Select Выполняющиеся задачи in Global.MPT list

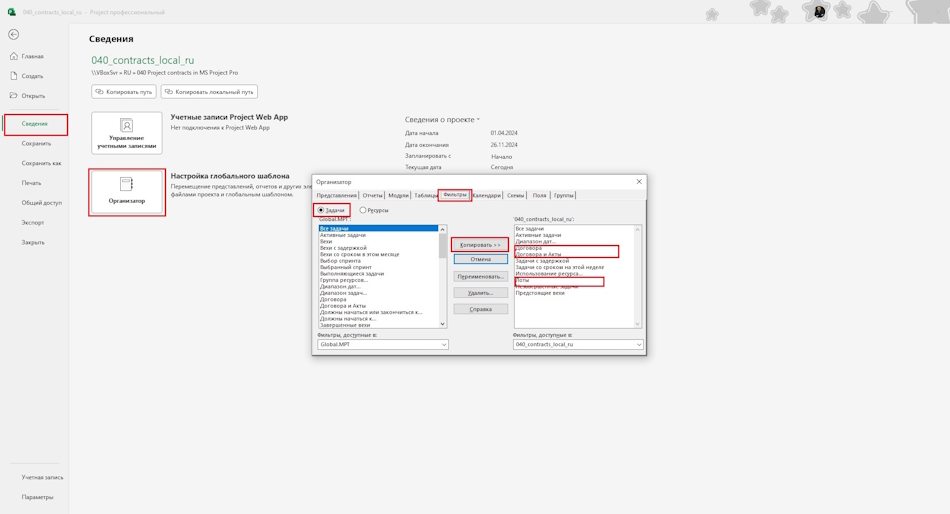pyautogui.click(x=352, y=273)
